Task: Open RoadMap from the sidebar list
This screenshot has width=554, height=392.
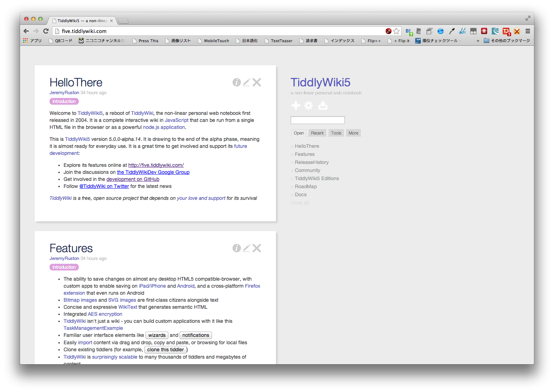Action: point(306,187)
